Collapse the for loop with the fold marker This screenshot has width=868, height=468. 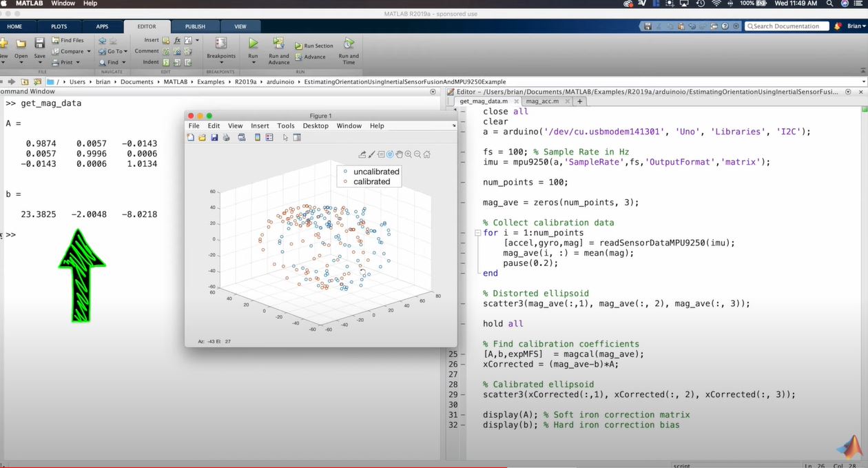(477, 233)
